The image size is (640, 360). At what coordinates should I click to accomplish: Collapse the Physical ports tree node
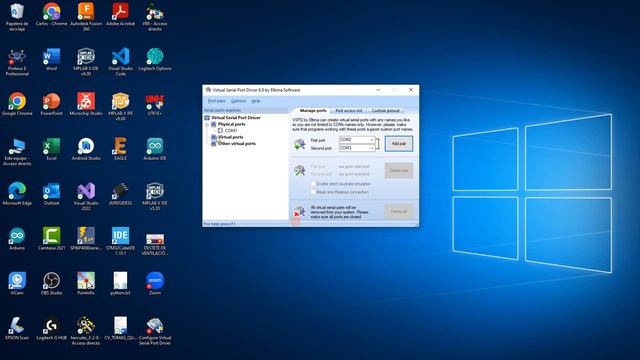[x=207, y=124]
